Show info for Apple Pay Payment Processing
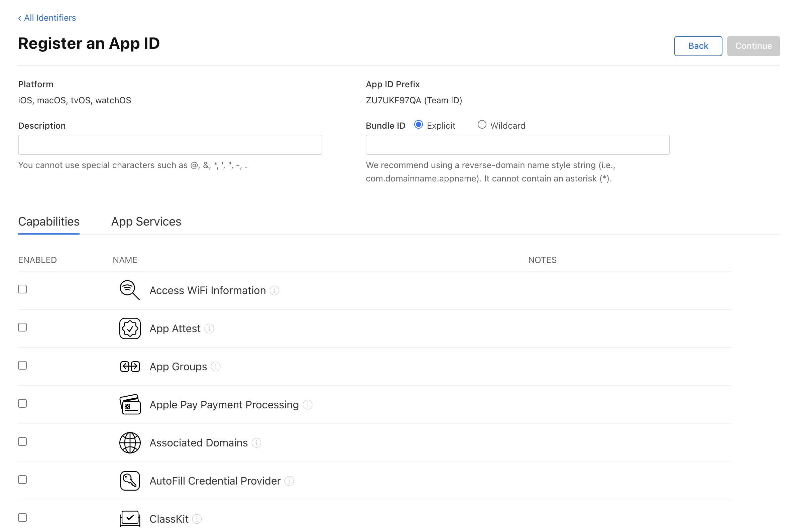Viewport: 799px width, 532px height. (x=307, y=404)
